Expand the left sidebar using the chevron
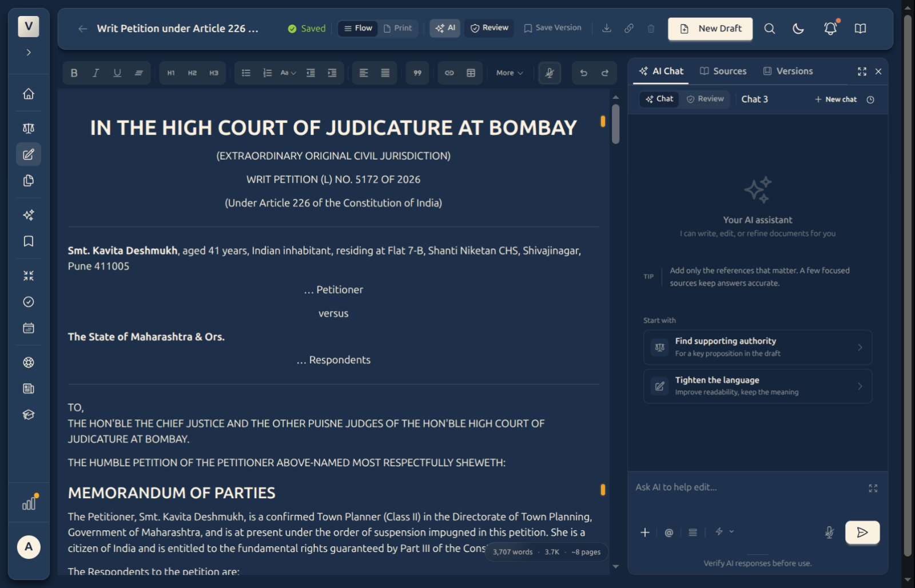 point(29,53)
